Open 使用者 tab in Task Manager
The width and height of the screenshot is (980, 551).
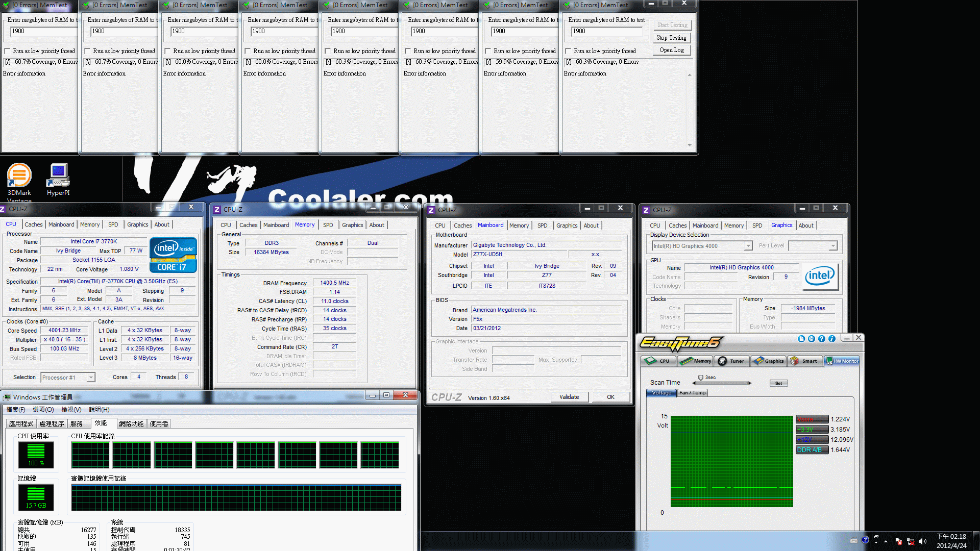click(159, 424)
